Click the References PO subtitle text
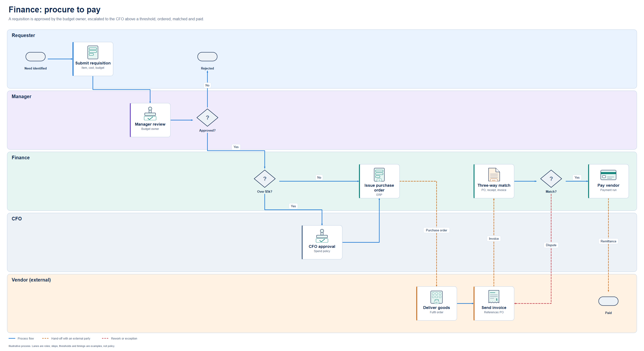Viewport: 644px width, 351px height. pos(494,312)
